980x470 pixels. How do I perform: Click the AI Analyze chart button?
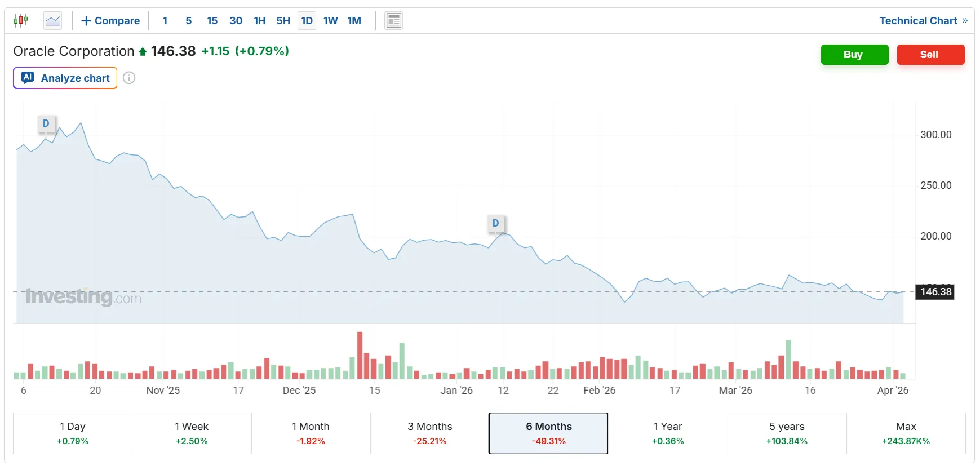pyautogui.click(x=65, y=78)
